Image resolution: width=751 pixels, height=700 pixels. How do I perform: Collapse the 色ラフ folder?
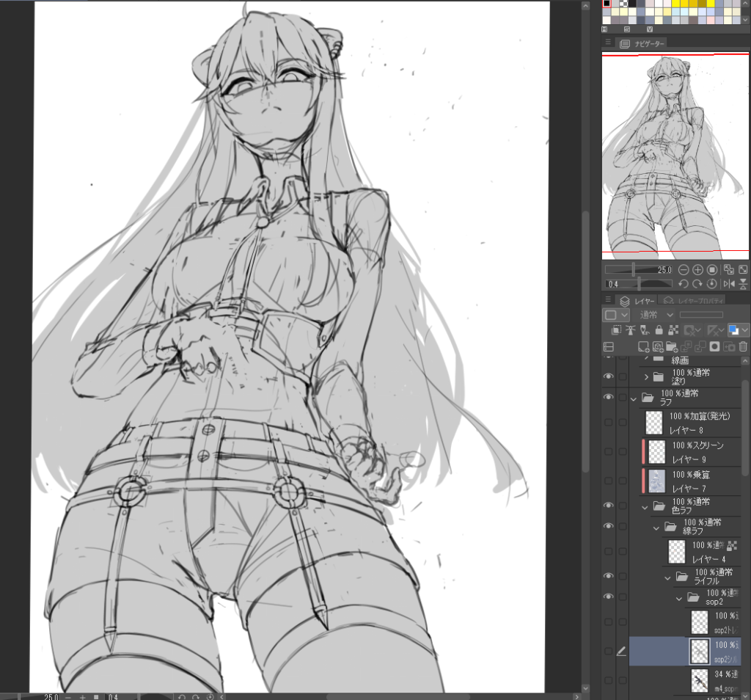pyautogui.click(x=645, y=506)
